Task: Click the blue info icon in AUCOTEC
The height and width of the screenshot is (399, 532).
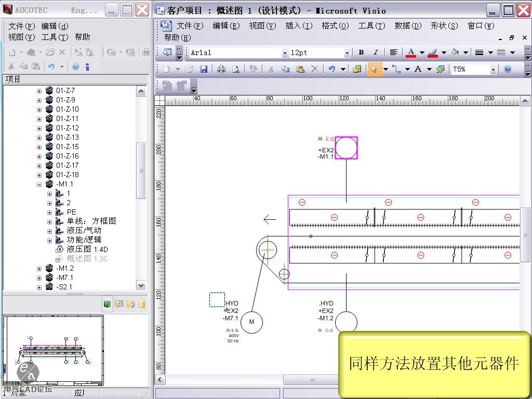Action: tap(87, 66)
